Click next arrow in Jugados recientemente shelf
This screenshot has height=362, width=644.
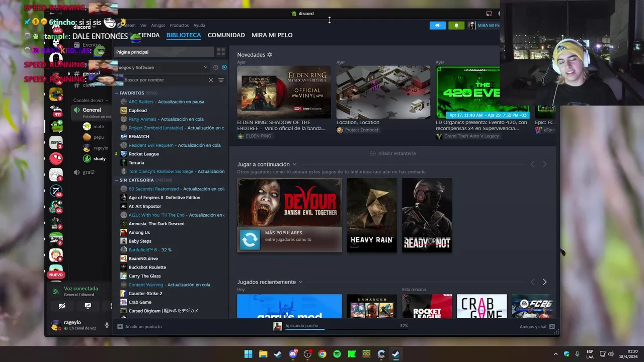coord(544,282)
